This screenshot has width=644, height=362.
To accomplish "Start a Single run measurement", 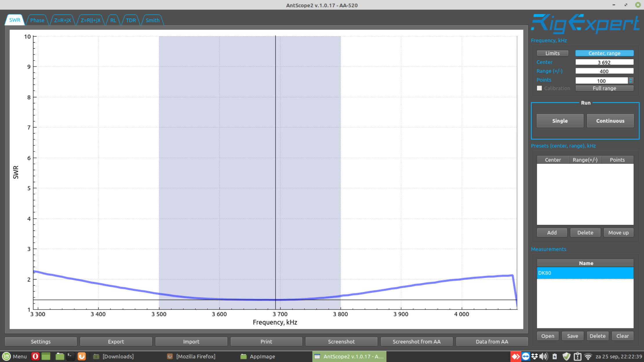I will [560, 121].
